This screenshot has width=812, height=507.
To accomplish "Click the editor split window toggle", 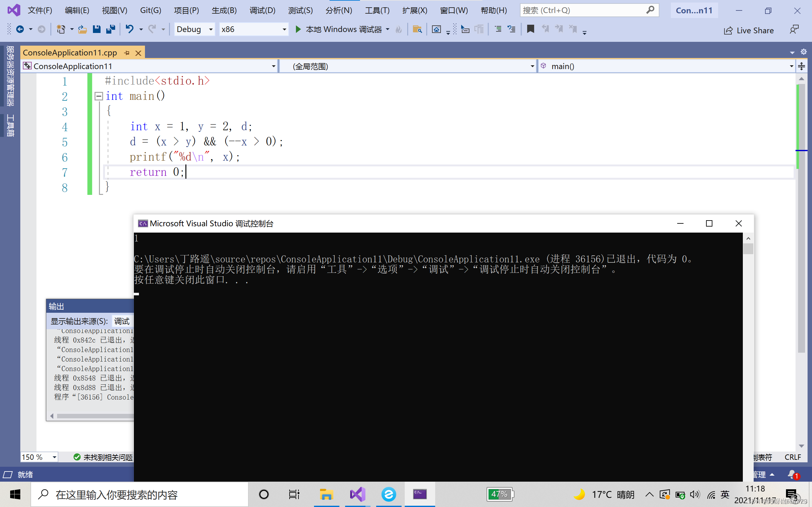I will tap(802, 66).
